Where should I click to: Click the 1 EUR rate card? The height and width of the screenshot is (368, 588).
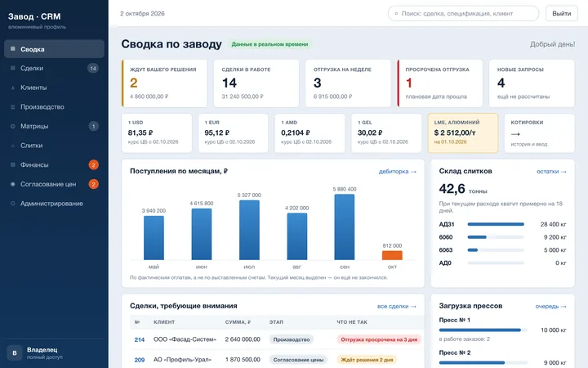234,133
